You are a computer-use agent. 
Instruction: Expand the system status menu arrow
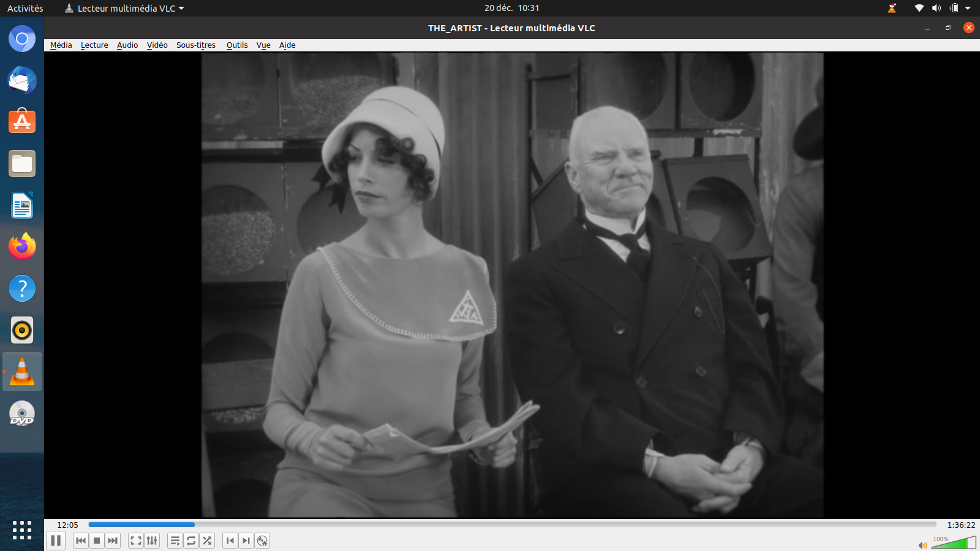968,8
